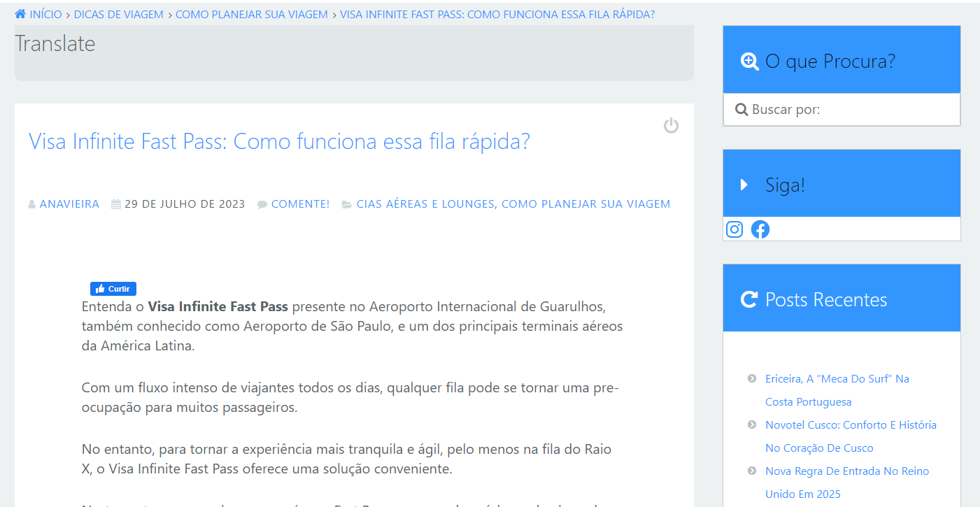The width and height of the screenshot is (980, 507).
Task: Click the author user icon
Action: pyautogui.click(x=32, y=205)
